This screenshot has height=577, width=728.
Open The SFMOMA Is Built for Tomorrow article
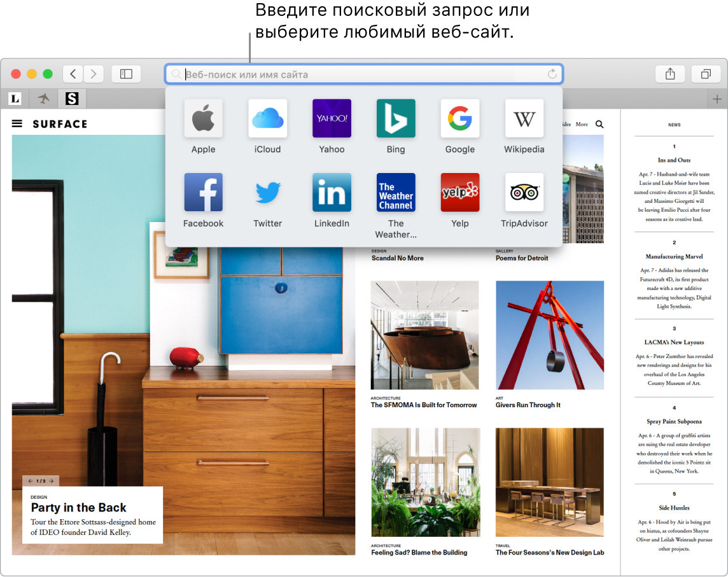coord(424,405)
